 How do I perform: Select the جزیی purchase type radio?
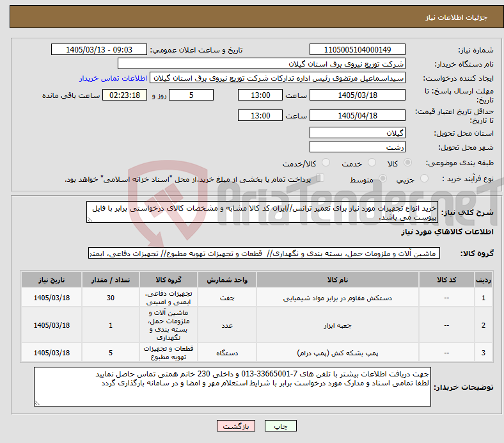[x=424, y=179]
